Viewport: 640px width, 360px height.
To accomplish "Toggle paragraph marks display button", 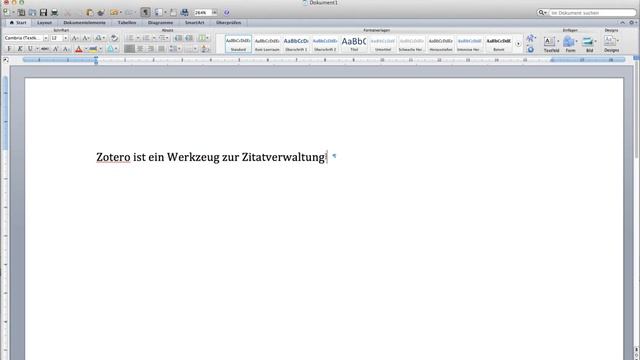I will pyautogui.click(x=145, y=13).
